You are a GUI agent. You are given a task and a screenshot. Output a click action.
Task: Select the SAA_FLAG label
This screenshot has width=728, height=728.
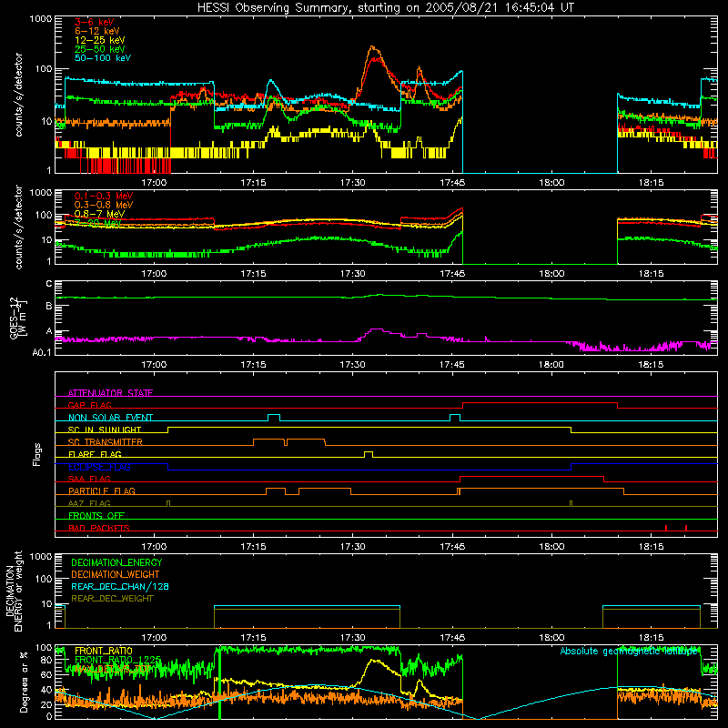[x=89, y=479]
